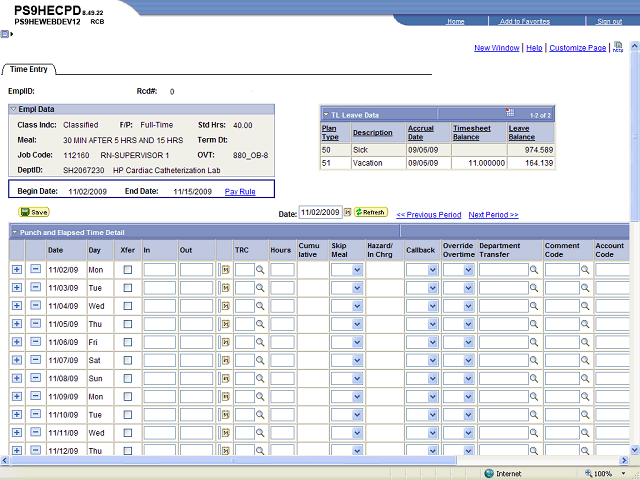The image size is (640, 480).
Task: Open calendar icon in 11/08/09 row
Action: tap(225, 378)
